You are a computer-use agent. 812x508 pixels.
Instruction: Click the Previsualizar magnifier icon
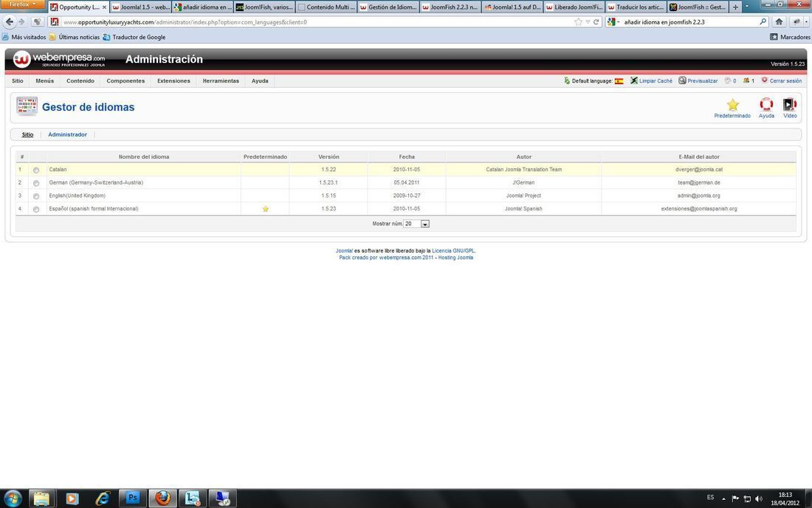click(683, 80)
